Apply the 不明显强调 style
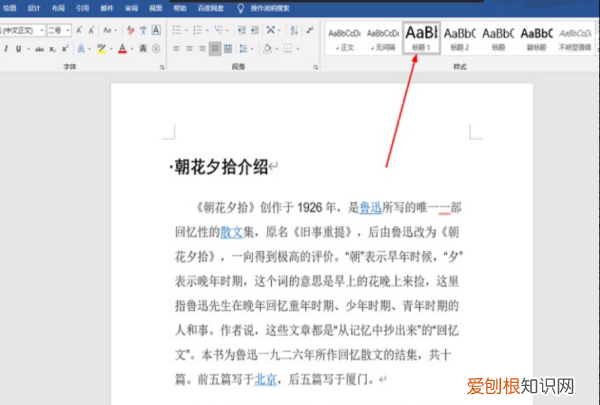 point(575,39)
